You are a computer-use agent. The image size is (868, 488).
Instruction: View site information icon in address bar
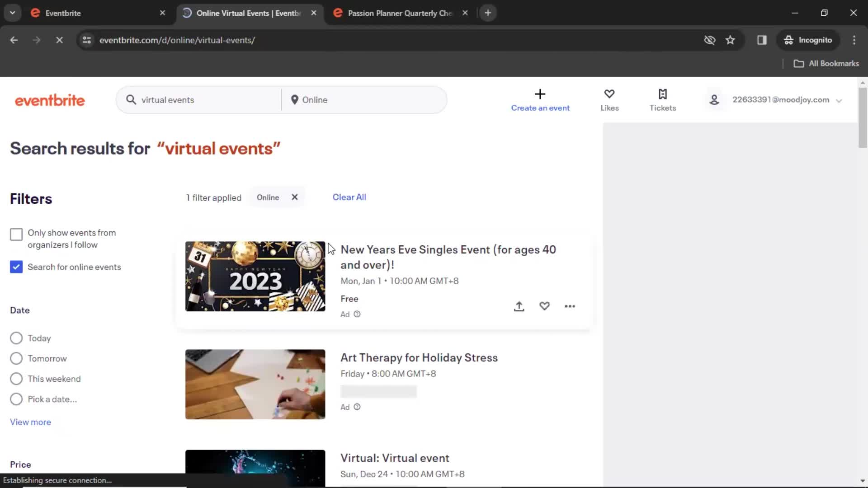[87, 40]
